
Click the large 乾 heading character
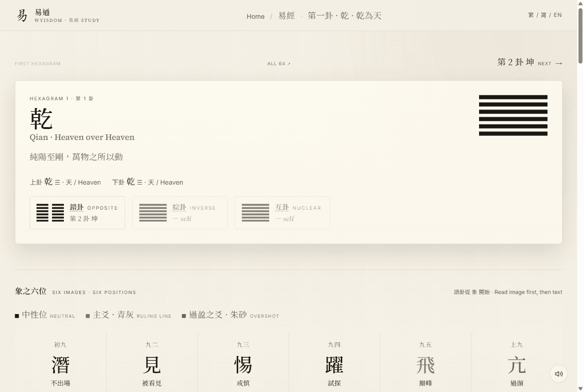(42, 119)
